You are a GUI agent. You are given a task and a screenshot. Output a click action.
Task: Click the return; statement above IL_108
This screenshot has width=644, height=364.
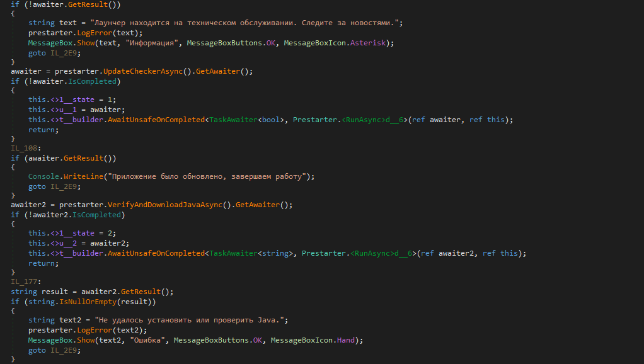point(43,130)
